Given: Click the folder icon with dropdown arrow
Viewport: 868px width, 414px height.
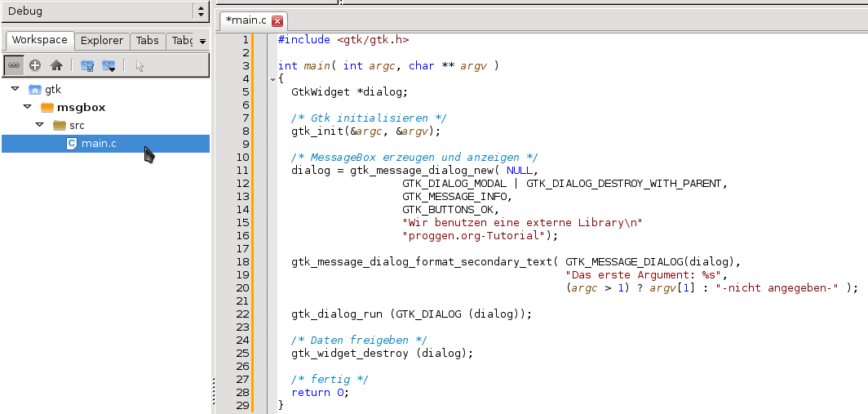Looking at the screenshot, I should pyautogui.click(x=108, y=65).
